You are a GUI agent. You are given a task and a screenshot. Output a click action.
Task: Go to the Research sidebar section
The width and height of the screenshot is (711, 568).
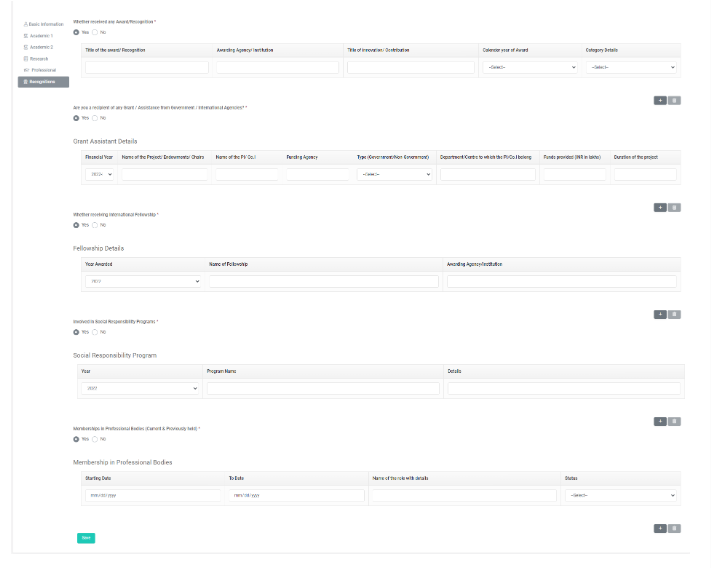pyautogui.click(x=36, y=59)
